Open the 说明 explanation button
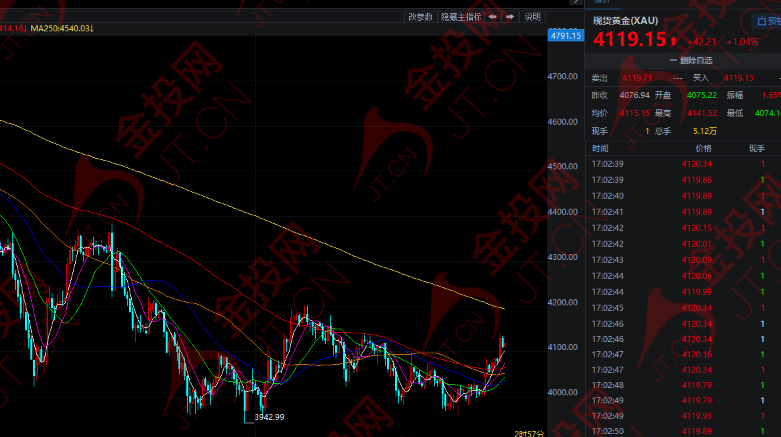Viewport: 781px width, 437px height. [x=532, y=17]
